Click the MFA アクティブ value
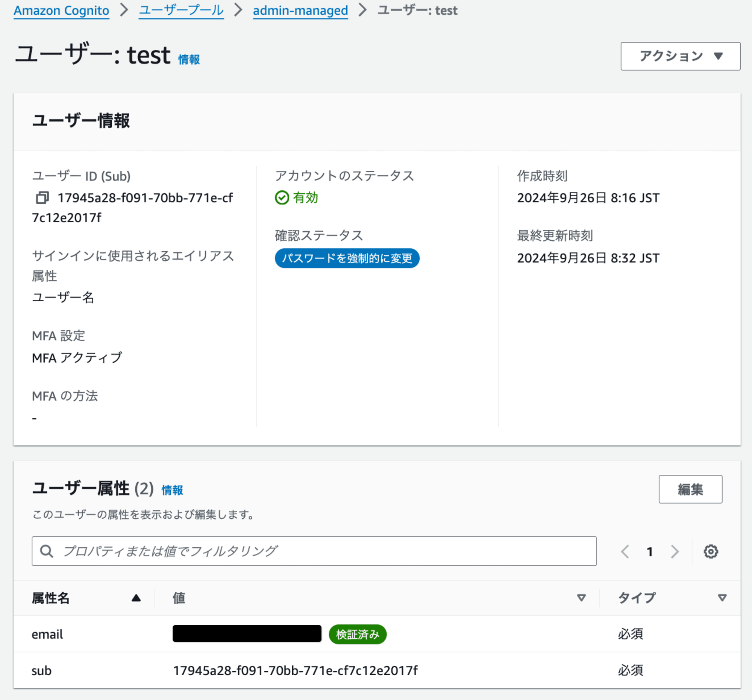The width and height of the screenshot is (752, 700). pos(77,358)
